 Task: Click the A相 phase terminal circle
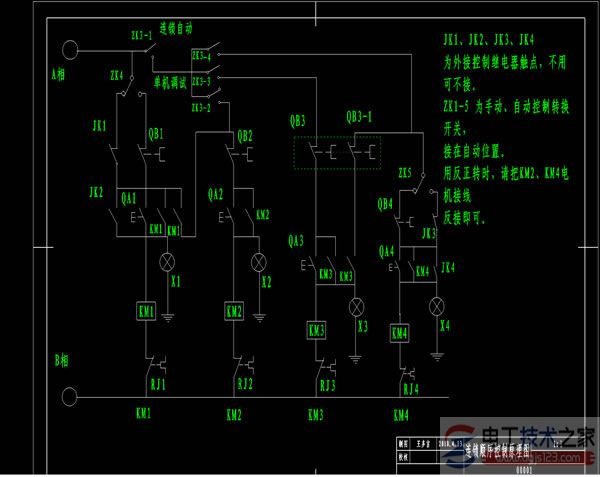click(x=70, y=50)
